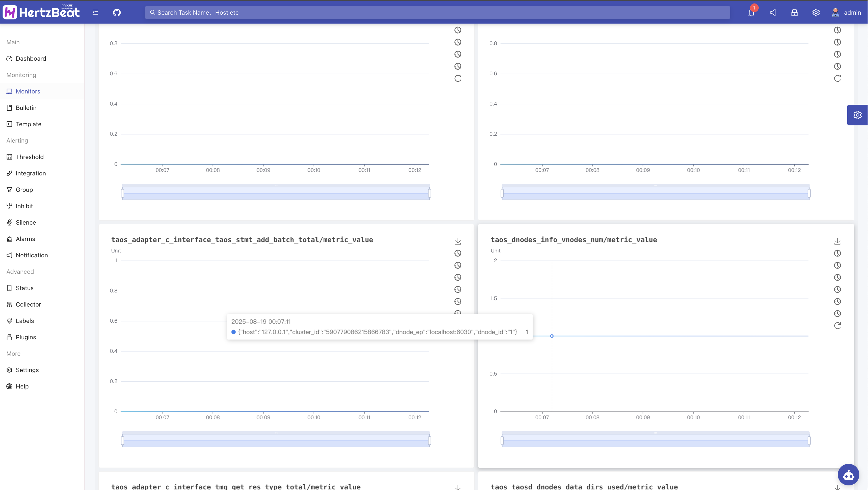Navigate to Plugins page
Viewport: 868px width, 490px height.
tap(26, 337)
